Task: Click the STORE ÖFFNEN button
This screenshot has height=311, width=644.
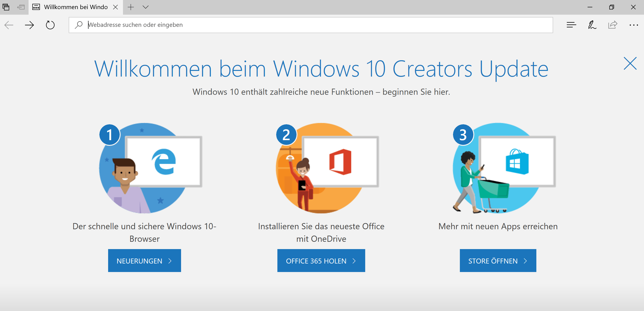Action: pos(498,261)
